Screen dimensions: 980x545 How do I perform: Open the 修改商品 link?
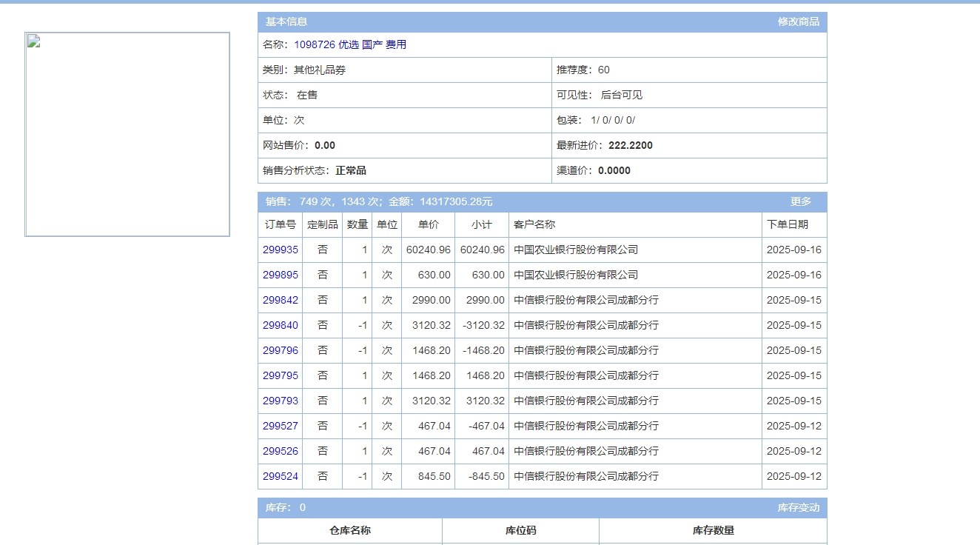(x=798, y=22)
